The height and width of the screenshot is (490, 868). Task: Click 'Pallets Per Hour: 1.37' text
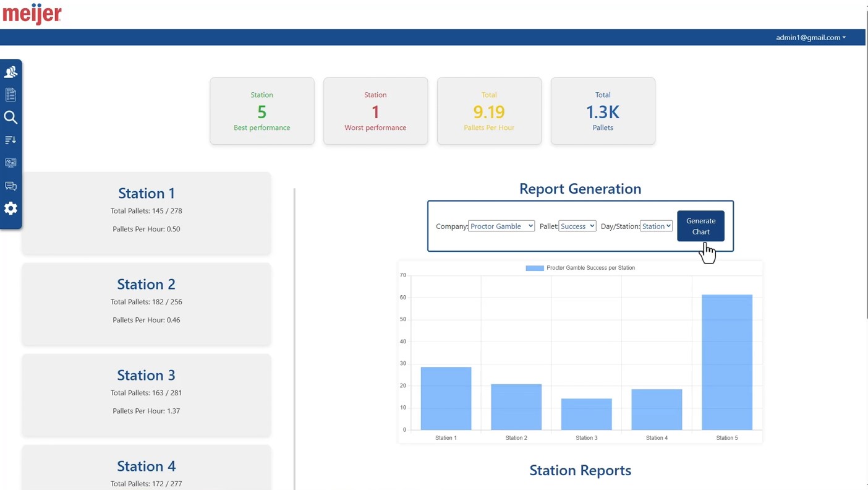[x=147, y=411]
